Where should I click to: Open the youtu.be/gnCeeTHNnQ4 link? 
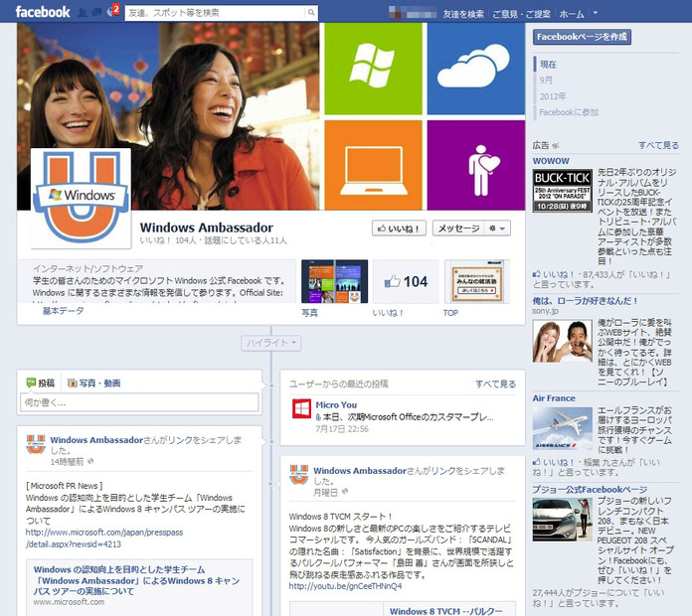(346, 586)
